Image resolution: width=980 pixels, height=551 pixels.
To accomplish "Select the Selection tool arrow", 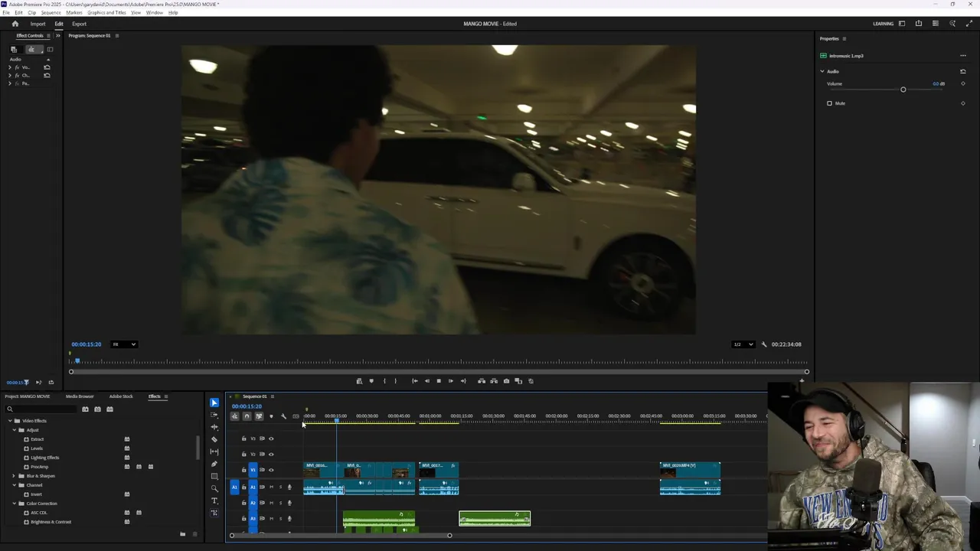I will (x=214, y=403).
